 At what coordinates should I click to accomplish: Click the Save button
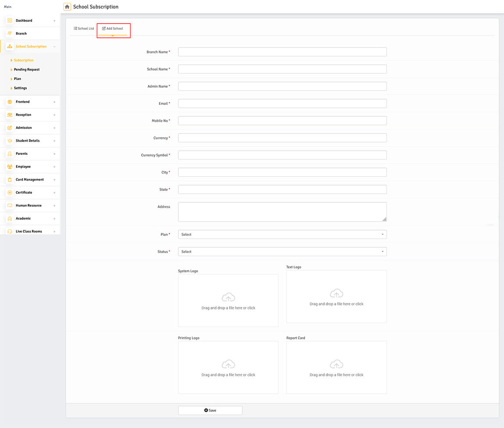click(x=210, y=410)
